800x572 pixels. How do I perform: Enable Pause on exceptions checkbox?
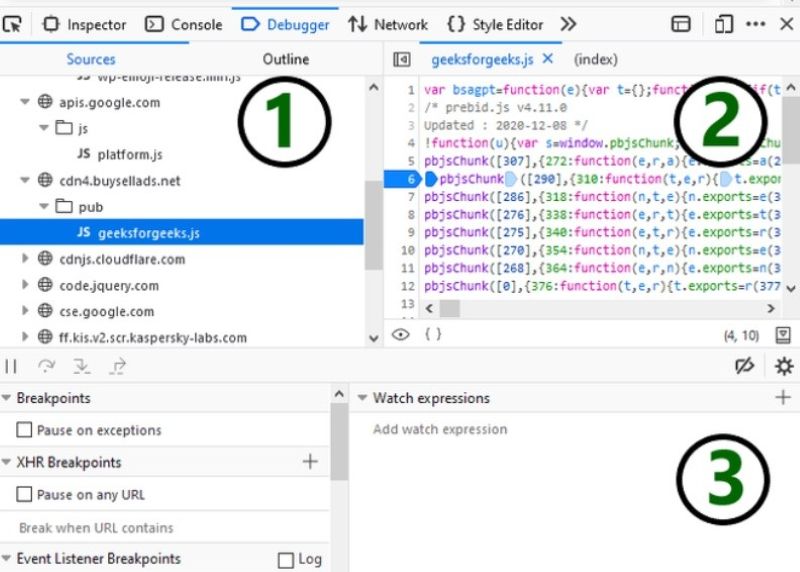[x=24, y=430]
